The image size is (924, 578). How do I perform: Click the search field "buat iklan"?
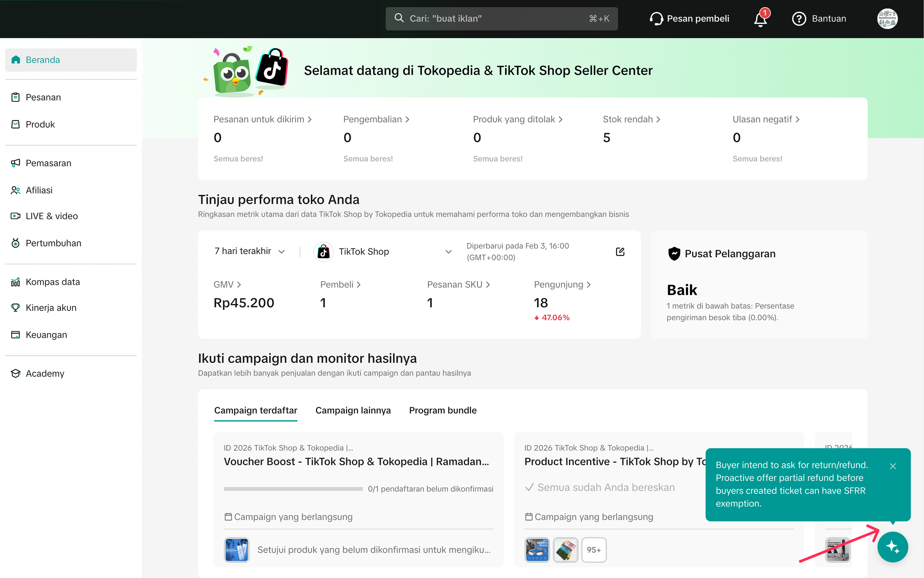pyautogui.click(x=502, y=19)
